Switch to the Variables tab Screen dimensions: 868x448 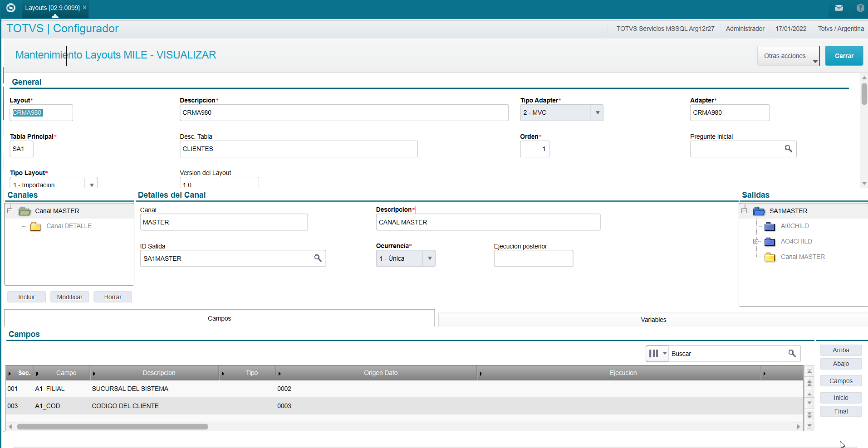(x=653, y=320)
